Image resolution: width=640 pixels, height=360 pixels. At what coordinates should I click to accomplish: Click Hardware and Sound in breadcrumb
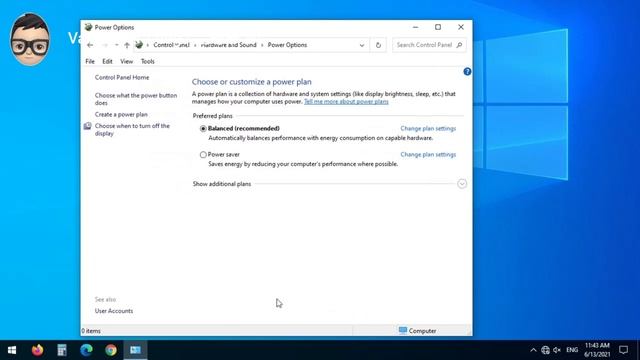229,45
